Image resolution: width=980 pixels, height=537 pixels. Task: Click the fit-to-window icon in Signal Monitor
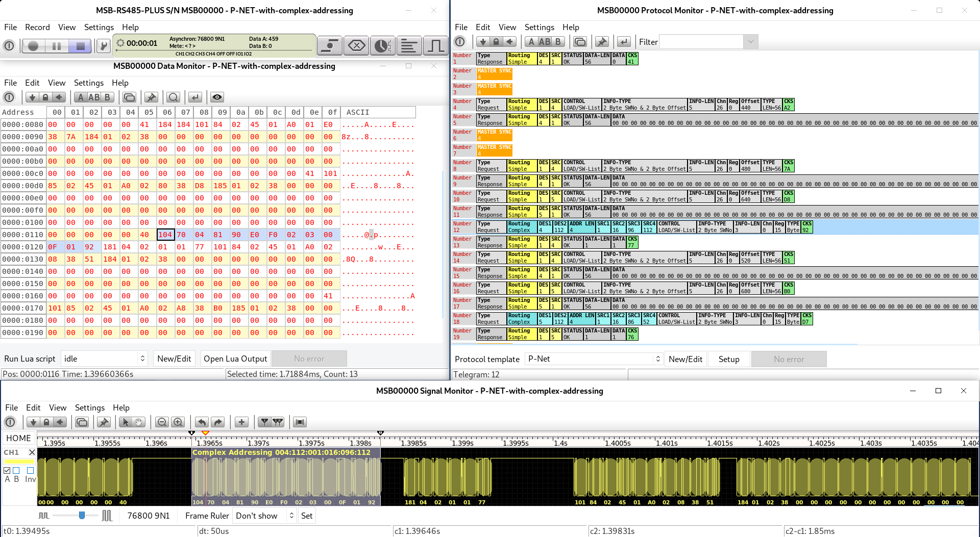click(300, 422)
